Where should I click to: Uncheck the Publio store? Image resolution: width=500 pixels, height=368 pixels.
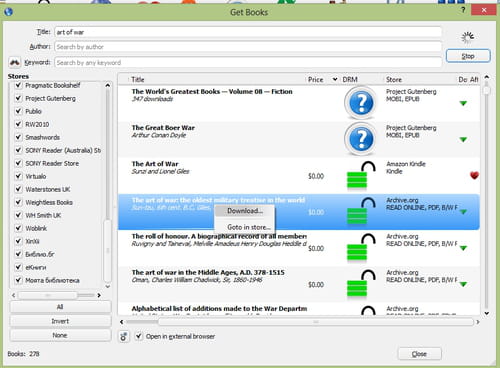[18, 111]
